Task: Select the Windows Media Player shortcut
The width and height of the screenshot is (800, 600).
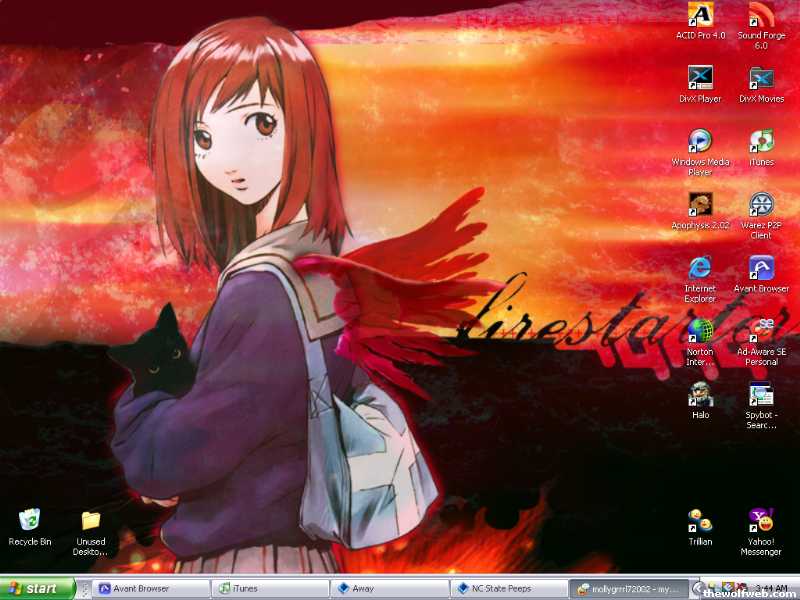Action: coord(700,153)
